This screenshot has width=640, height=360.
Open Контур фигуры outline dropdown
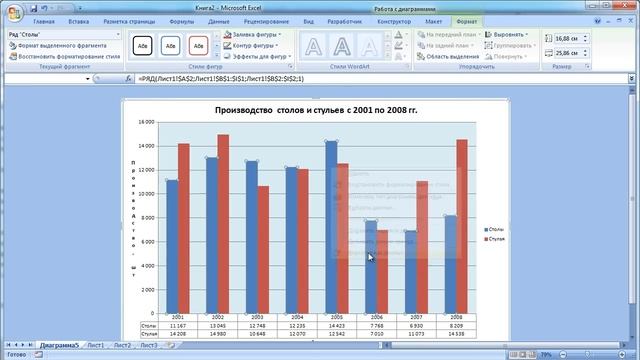point(251,45)
